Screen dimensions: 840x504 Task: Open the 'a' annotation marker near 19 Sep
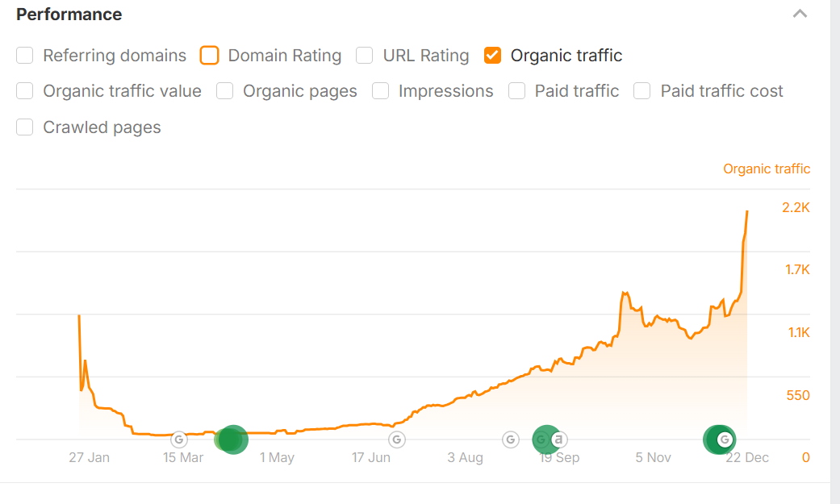(558, 439)
